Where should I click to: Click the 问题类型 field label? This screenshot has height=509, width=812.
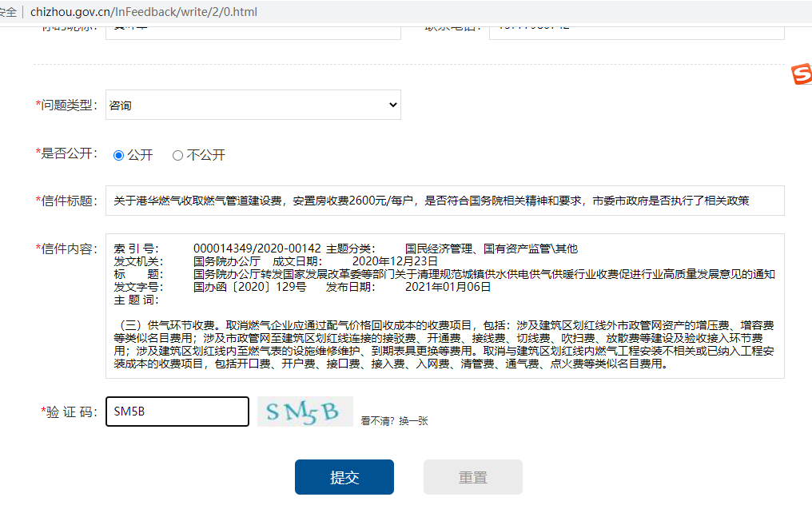66,105
